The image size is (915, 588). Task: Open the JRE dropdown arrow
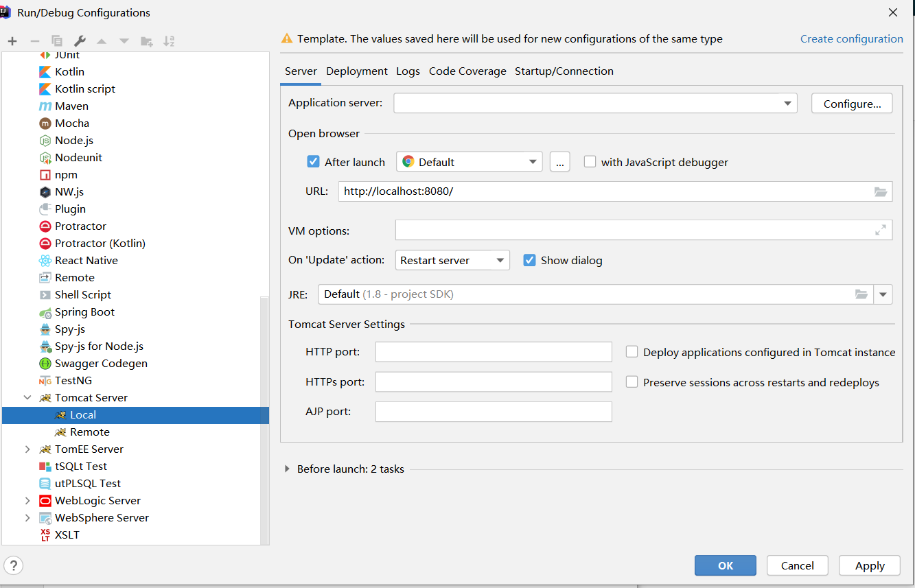(x=883, y=294)
